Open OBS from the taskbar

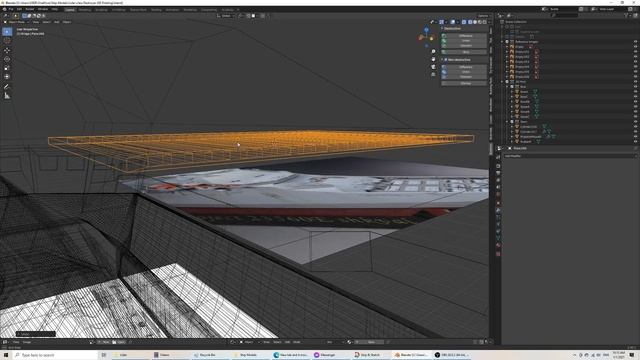point(453,355)
